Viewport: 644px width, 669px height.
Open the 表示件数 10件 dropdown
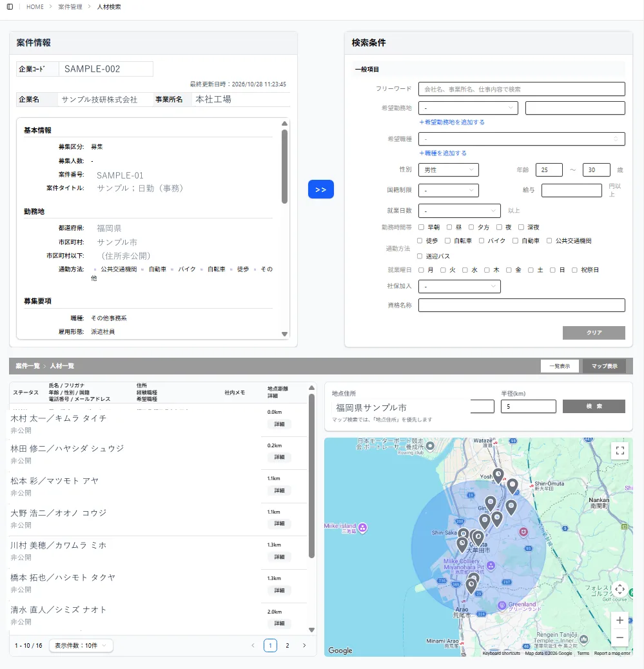(x=81, y=646)
